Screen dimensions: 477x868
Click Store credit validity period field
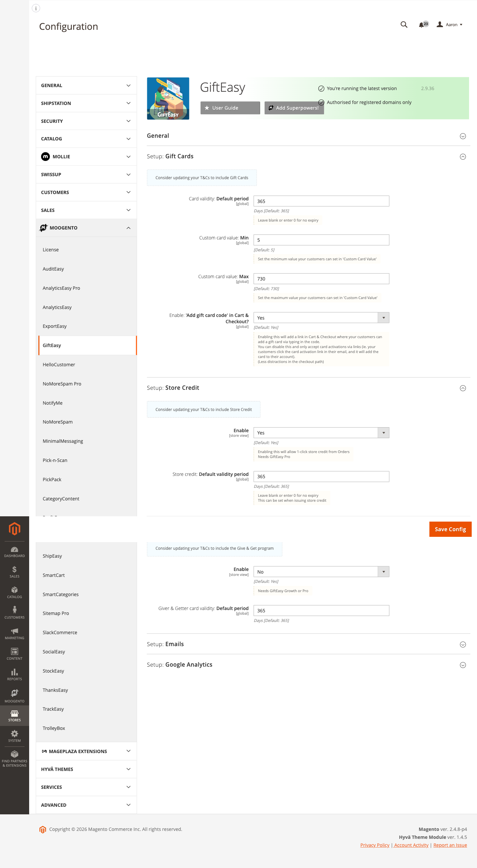tap(321, 477)
